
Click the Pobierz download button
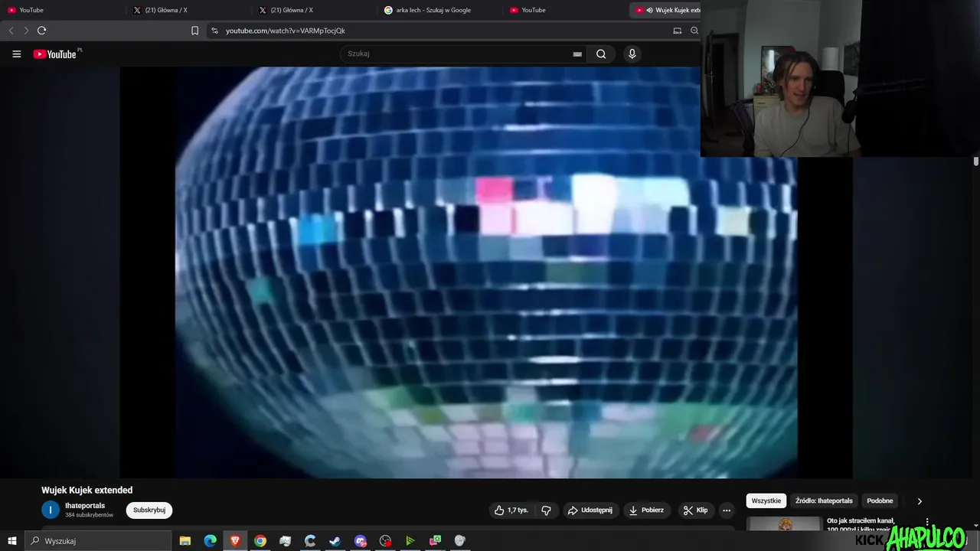(646, 510)
